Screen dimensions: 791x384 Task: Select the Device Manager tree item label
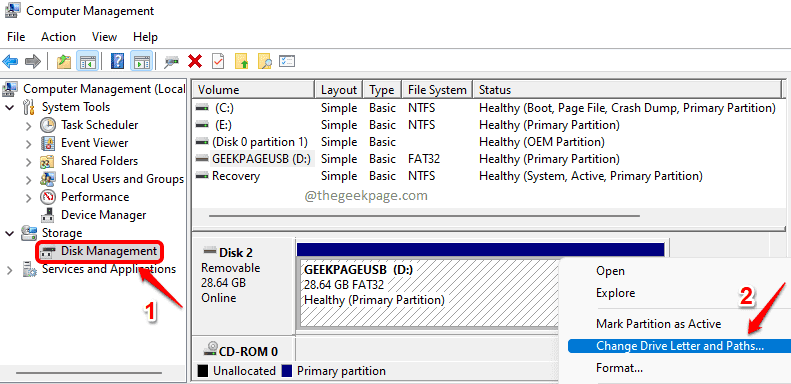click(x=103, y=215)
